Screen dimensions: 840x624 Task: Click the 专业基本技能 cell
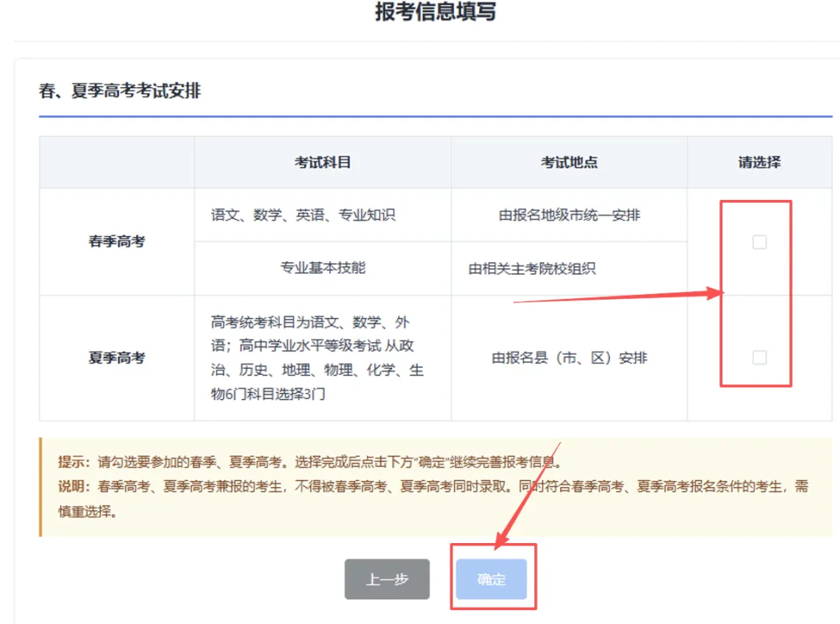click(323, 268)
